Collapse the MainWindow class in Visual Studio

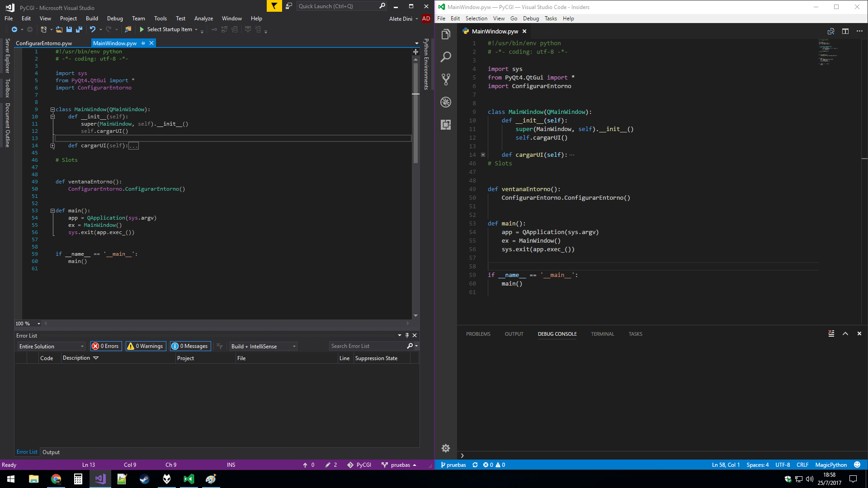pyautogui.click(x=52, y=109)
